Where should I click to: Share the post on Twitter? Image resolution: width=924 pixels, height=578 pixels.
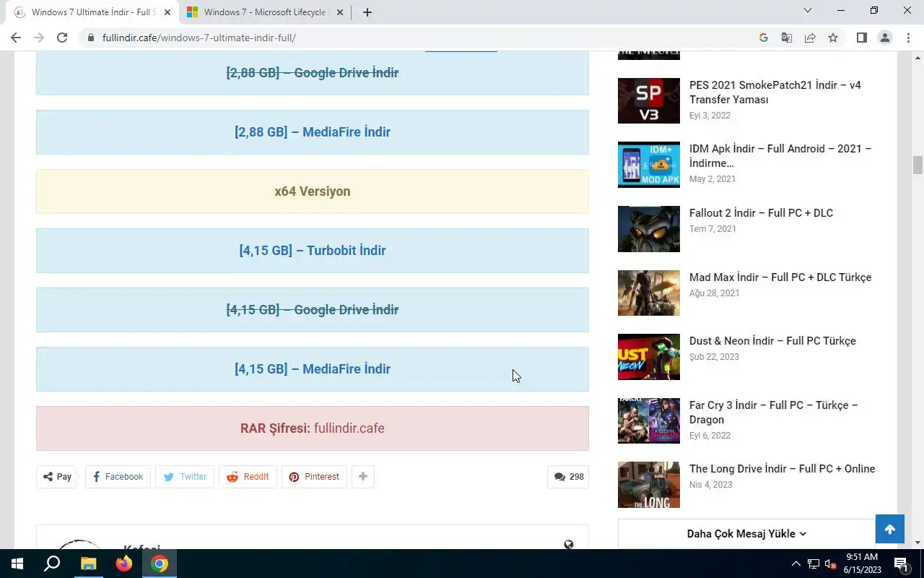click(x=185, y=477)
